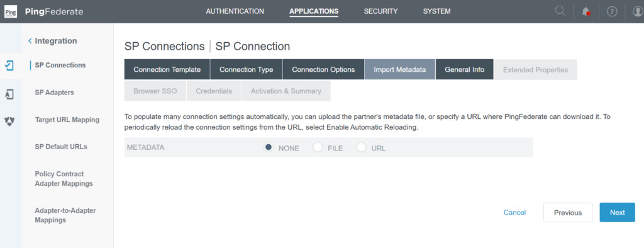Image resolution: width=644 pixels, height=248 pixels.
Task: Go to the Previous step button
Action: pyautogui.click(x=568, y=212)
